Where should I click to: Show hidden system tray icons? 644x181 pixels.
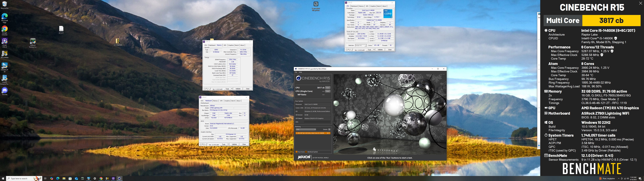pyautogui.click(x=618, y=178)
